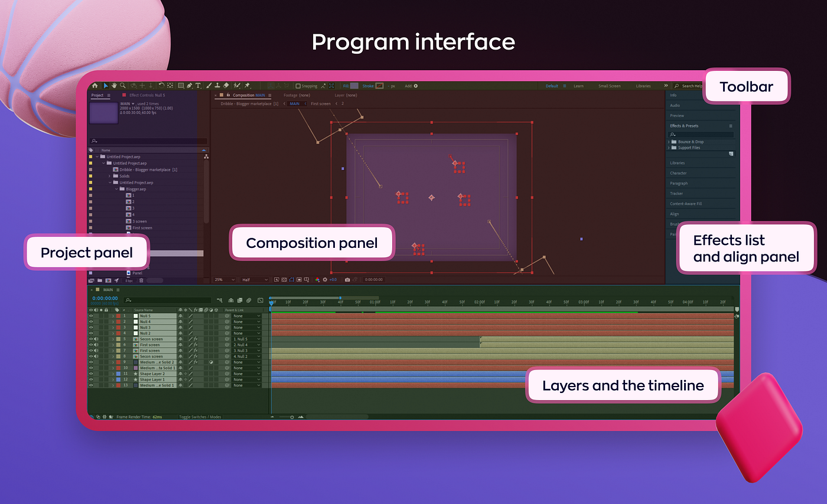The width and height of the screenshot is (827, 504).
Task: Toggle visibility of Shape Layer 2
Action: [x=91, y=374]
